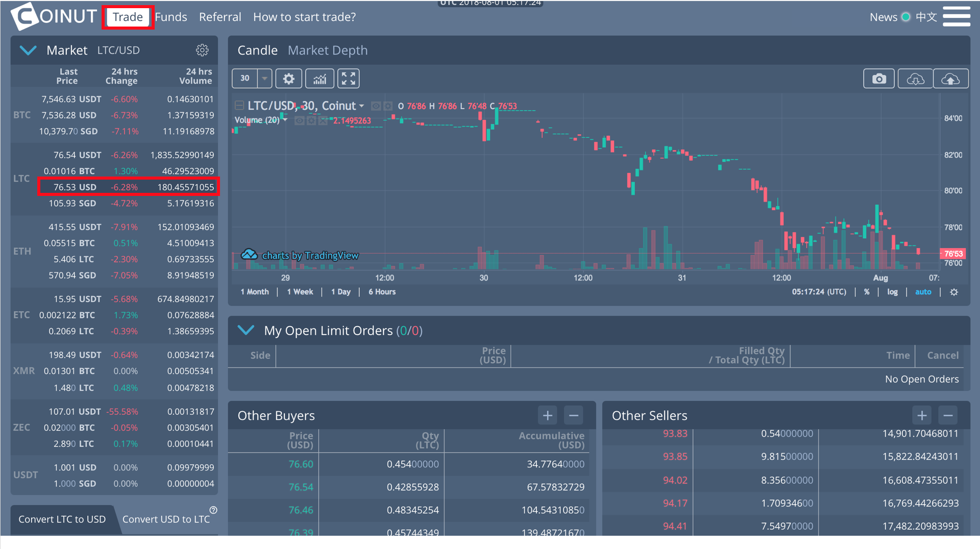Click the plus button in Other Buyers

coord(547,415)
